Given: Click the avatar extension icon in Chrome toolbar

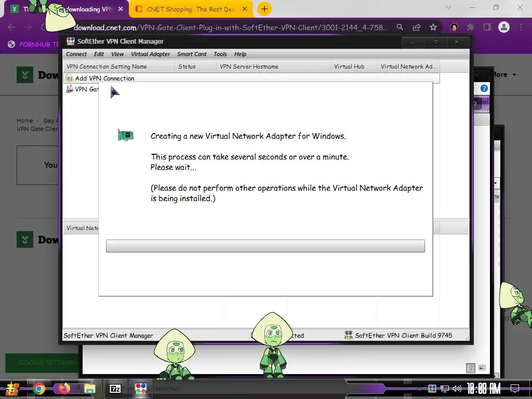Looking at the screenshot, I should click(x=454, y=27).
